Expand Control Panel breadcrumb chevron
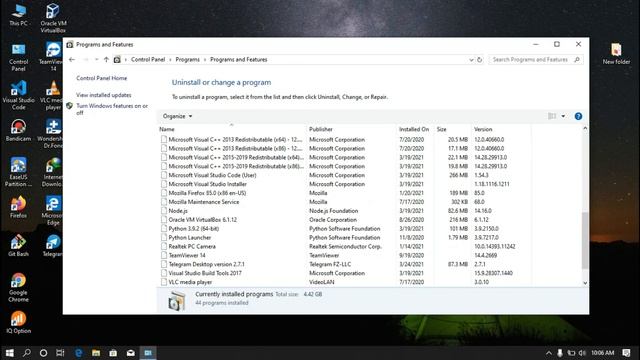This screenshot has height=360, width=640. [x=170, y=60]
